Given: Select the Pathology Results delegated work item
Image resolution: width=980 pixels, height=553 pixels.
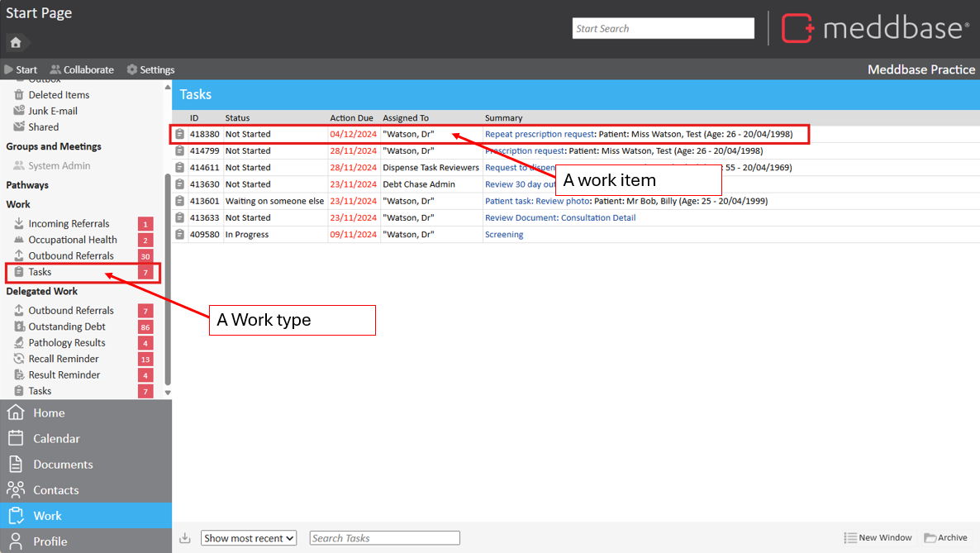Looking at the screenshot, I should [67, 343].
